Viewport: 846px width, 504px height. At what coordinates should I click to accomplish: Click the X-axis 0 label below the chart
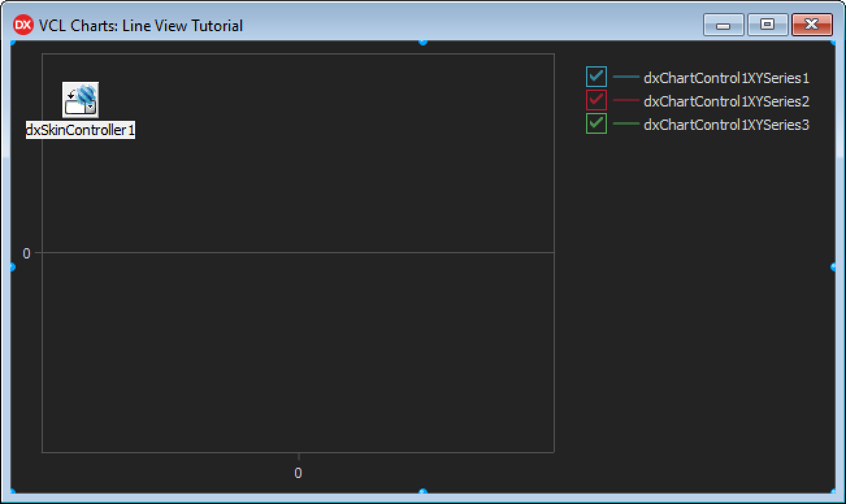click(x=298, y=473)
